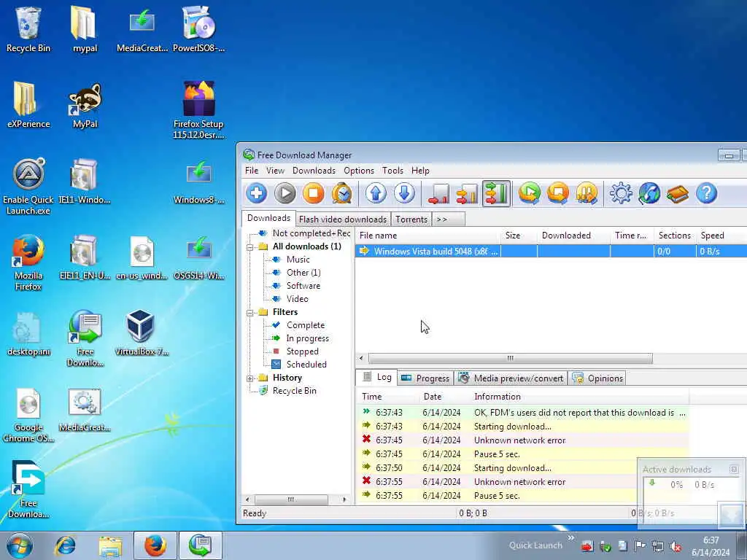
Task: Start the selected download with play icon
Action: (285, 193)
